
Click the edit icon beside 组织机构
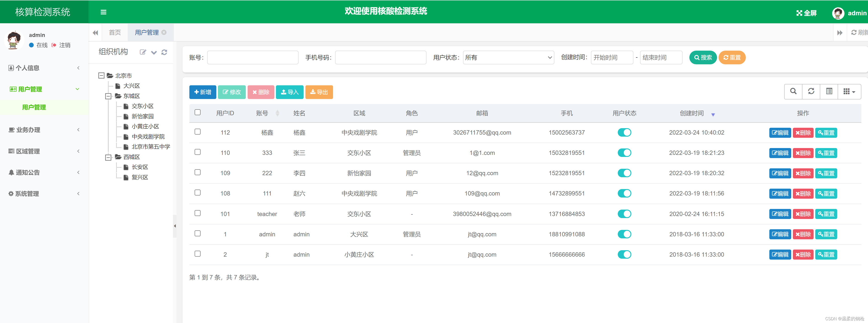click(x=143, y=52)
